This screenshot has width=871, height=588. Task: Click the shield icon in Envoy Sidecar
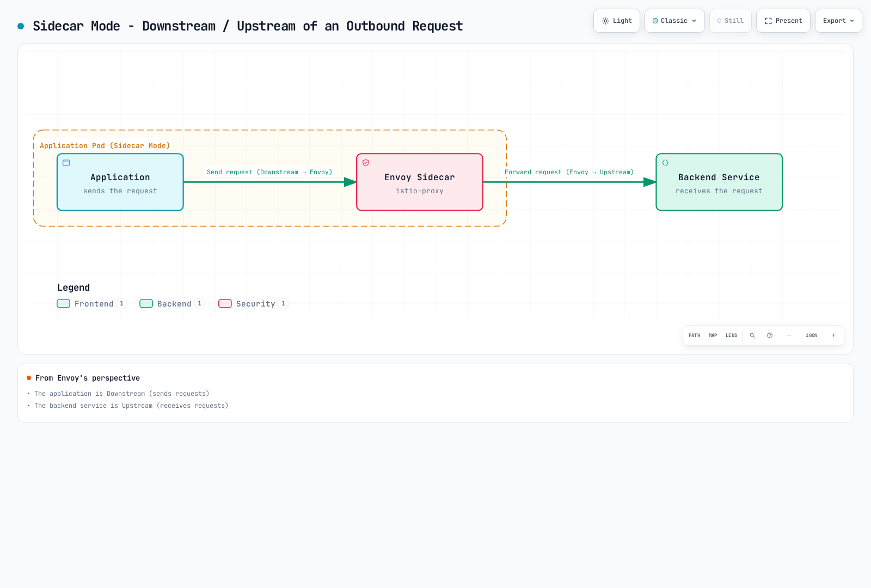pyautogui.click(x=366, y=163)
